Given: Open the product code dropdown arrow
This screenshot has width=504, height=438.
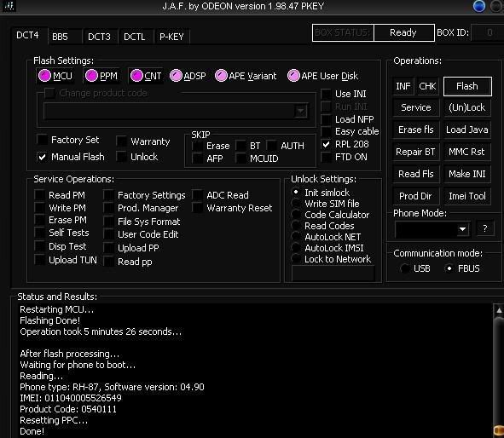Looking at the screenshot, I should click(300, 111).
